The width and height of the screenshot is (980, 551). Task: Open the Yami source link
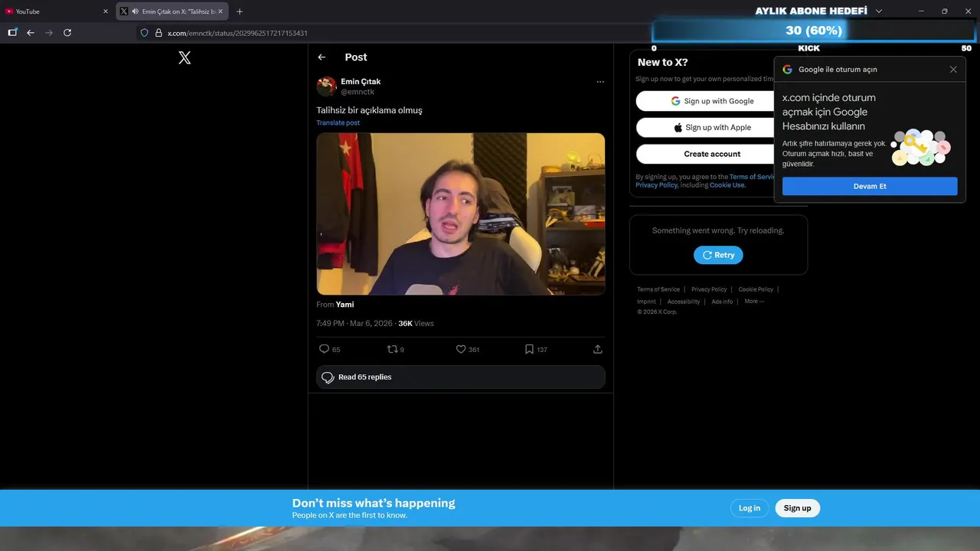pos(345,305)
